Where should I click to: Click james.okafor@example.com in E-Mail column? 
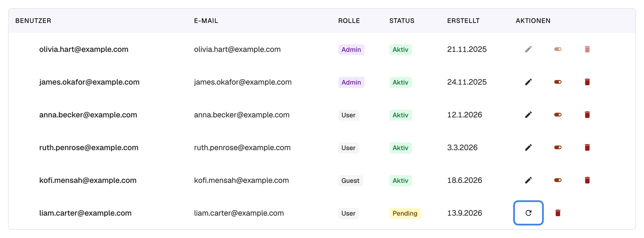tap(243, 82)
